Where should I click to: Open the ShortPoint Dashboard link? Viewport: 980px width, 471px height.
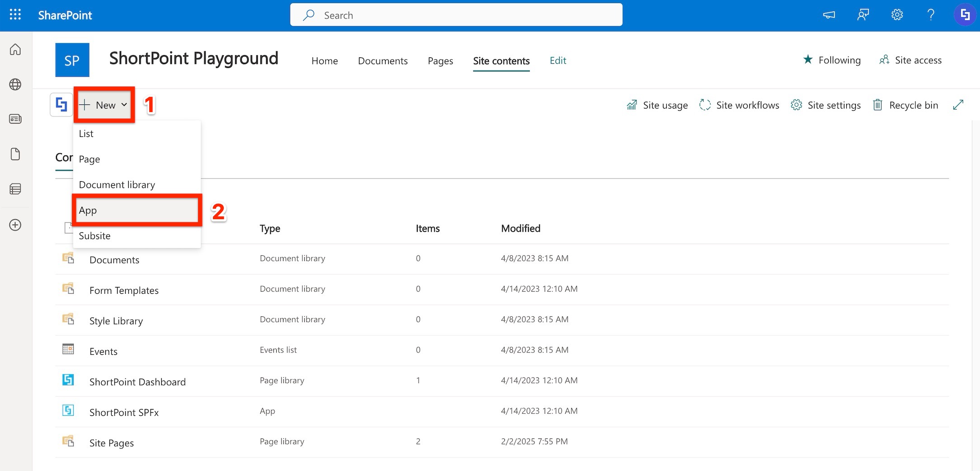point(137,382)
